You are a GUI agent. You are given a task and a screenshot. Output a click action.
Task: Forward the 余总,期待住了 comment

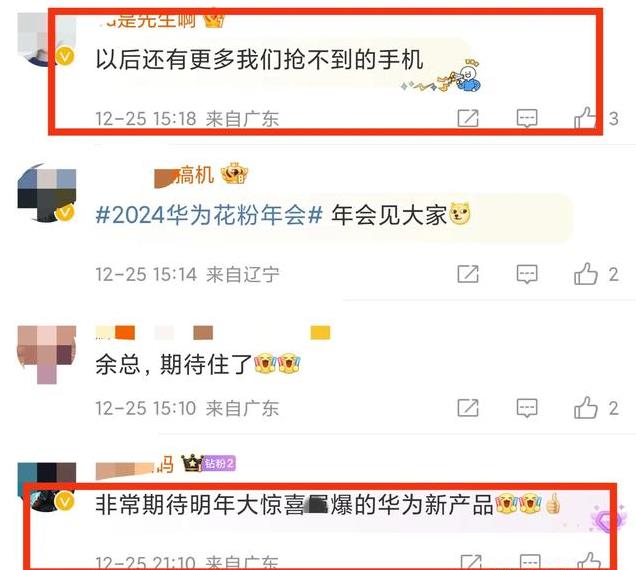click(x=468, y=407)
